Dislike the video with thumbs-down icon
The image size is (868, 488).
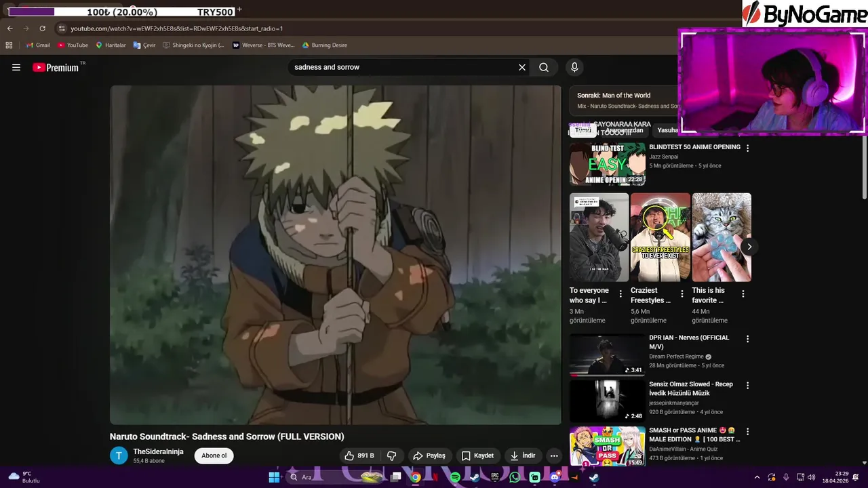(x=391, y=455)
